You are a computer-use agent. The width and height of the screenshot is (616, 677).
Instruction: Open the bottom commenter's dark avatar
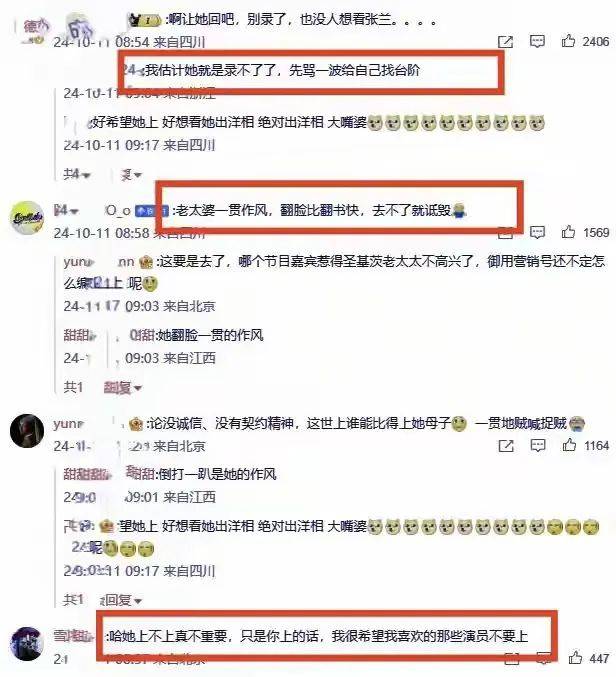tap(27, 644)
